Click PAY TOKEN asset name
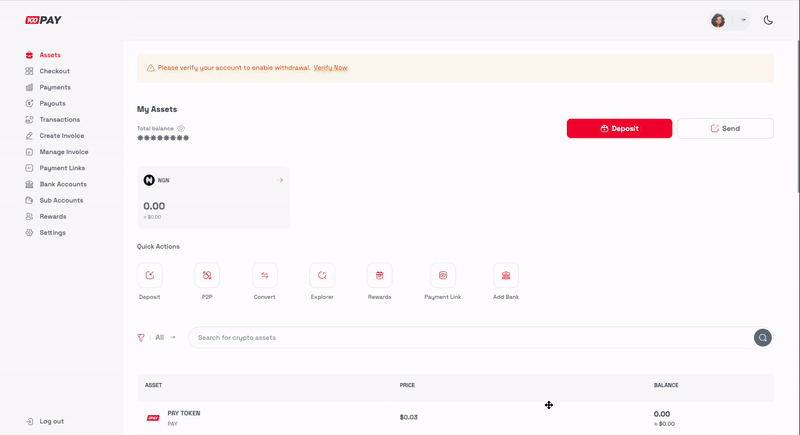 [184, 414]
